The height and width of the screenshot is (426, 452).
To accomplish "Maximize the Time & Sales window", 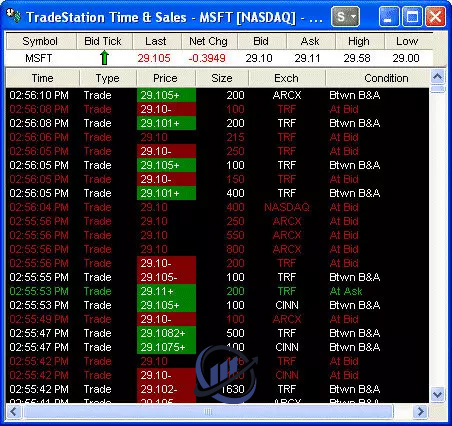I will 412,16.
